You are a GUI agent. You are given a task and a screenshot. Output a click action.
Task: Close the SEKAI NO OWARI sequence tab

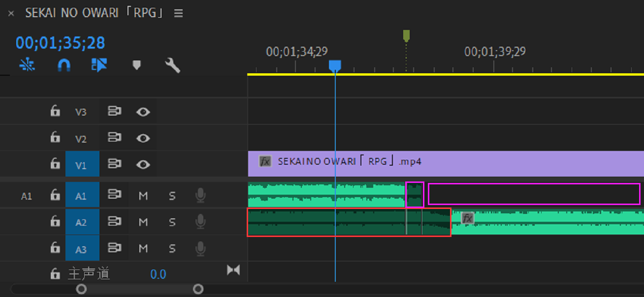coord(11,14)
